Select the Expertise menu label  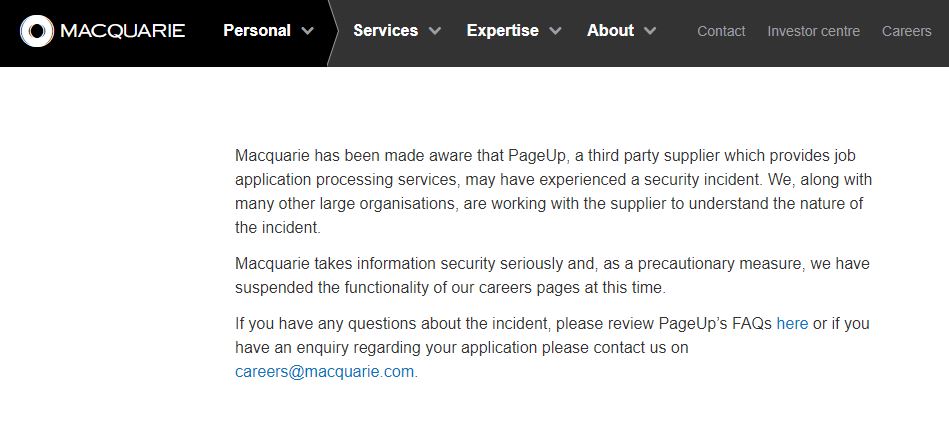point(502,31)
